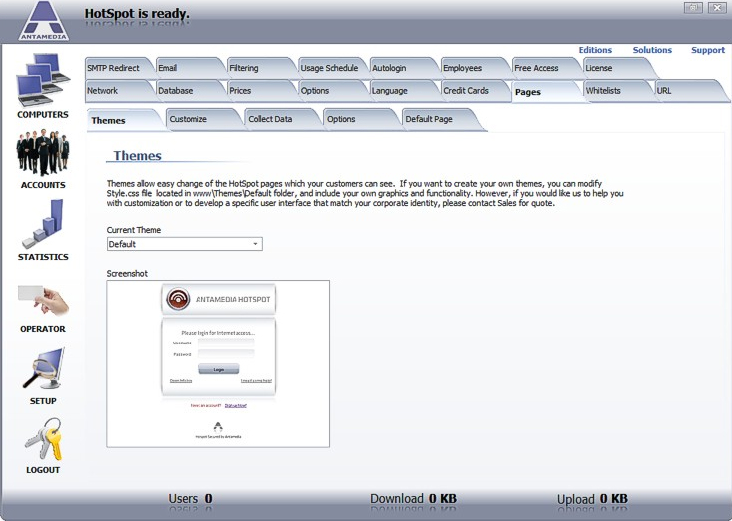Click the Upload 0 KB status
This screenshot has height=521, width=732.
(x=592, y=499)
